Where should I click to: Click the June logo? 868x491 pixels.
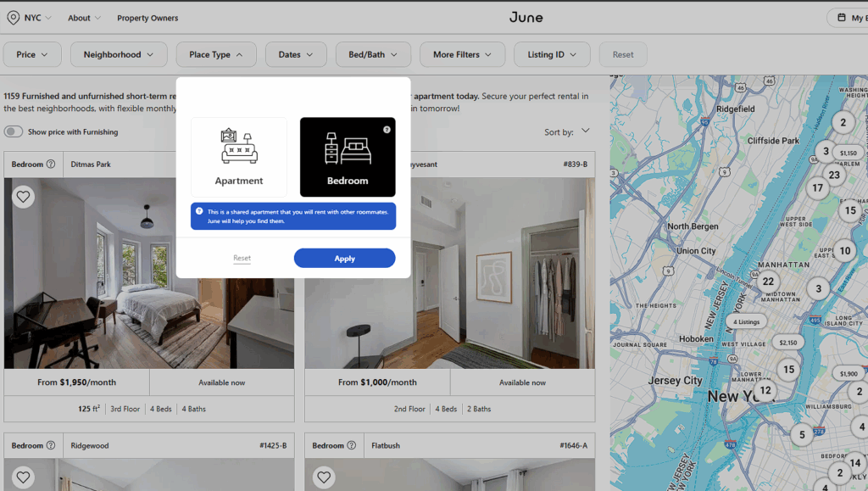[x=526, y=18]
